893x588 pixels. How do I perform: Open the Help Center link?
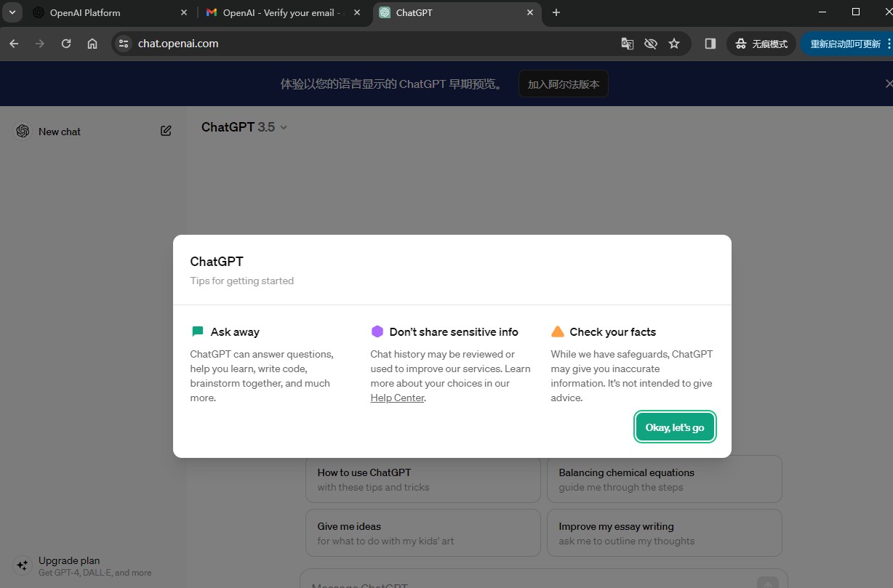397,398
